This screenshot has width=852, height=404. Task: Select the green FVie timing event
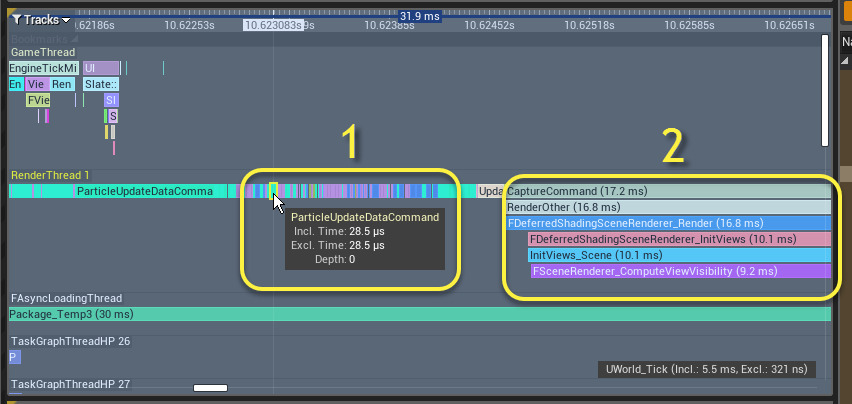[38, 100]
